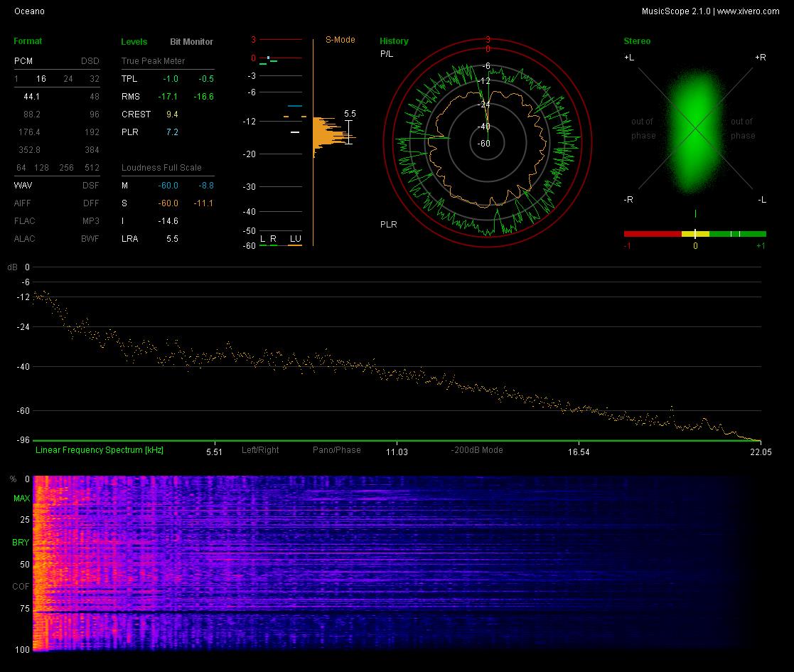Image resolution: width=794 pixels, height=672 pixels.
Task: Choose the 24 bit depth option
Action: (x=68, y=78)
